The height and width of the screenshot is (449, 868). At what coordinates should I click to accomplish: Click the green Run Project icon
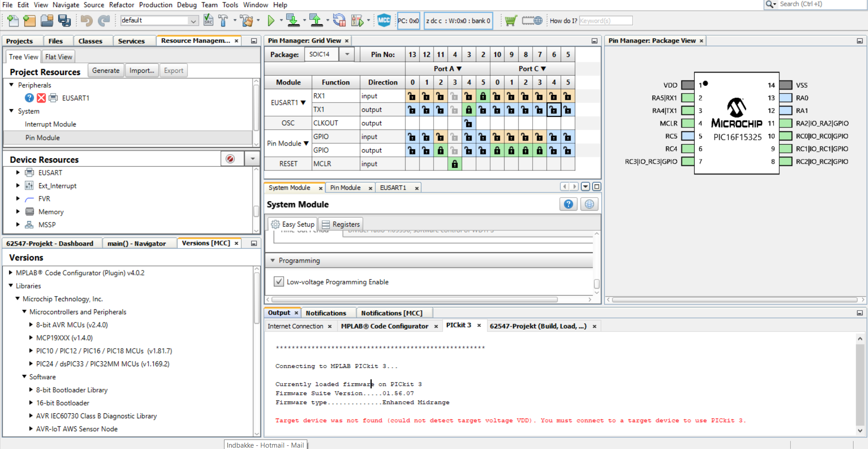(271, 20)
